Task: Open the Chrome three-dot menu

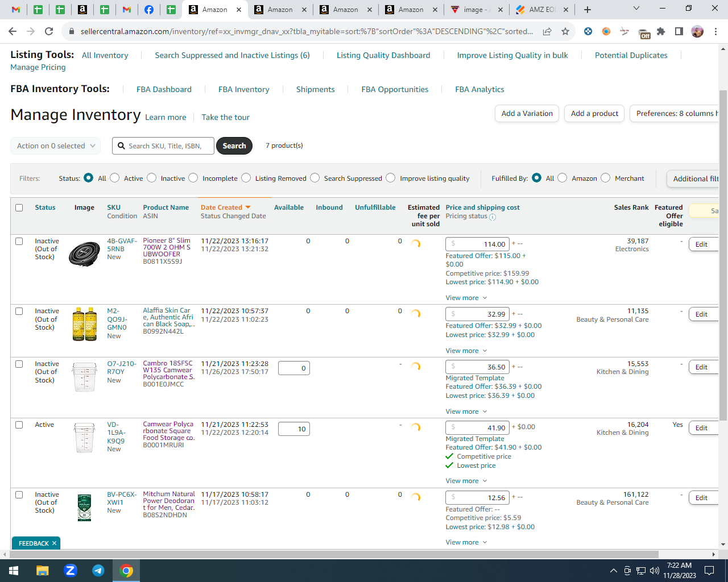Action: [x=715, y=31]
